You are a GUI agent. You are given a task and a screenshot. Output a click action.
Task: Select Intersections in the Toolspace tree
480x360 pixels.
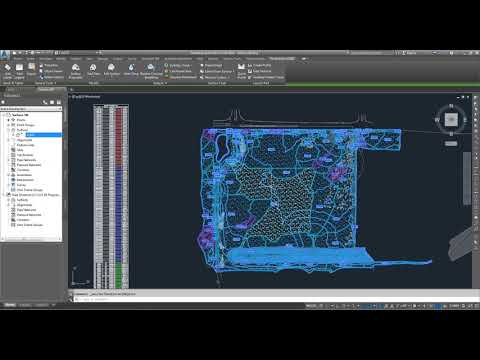pos(25,180)
